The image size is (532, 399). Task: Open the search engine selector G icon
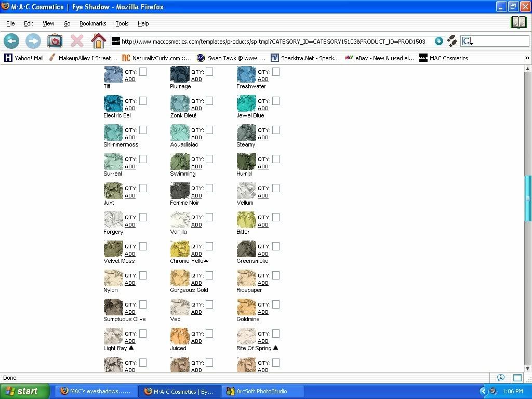(468, 42)
